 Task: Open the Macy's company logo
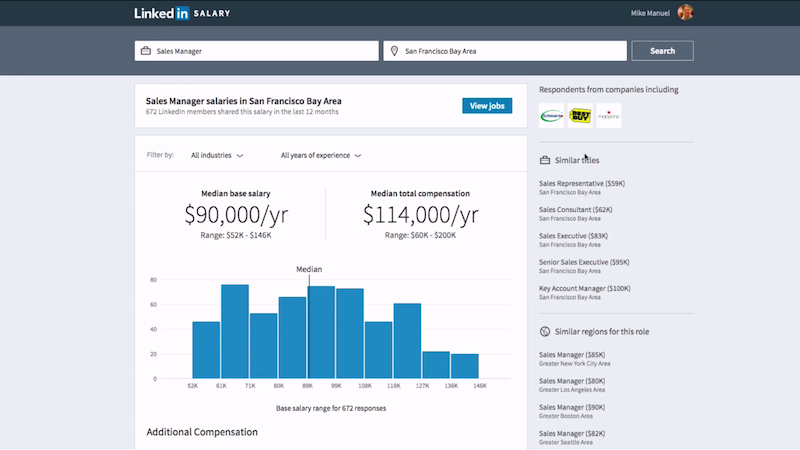click(609, 116)
